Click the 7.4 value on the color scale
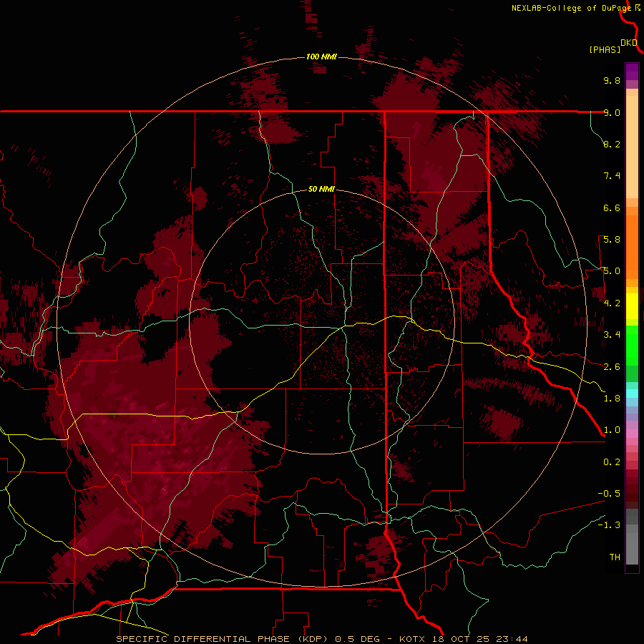The height and width of the screenshot is (644, 644). pyautogui.click(x=612, y=176)
